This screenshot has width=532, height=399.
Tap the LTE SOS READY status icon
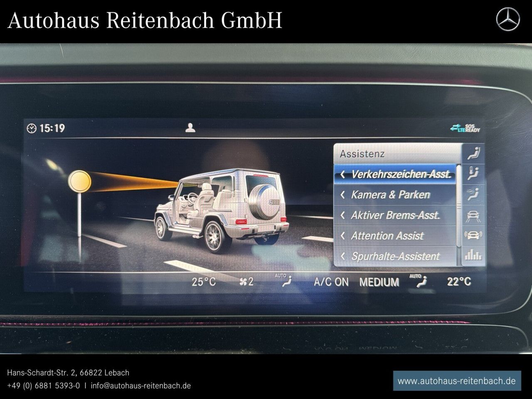point(465,128)
